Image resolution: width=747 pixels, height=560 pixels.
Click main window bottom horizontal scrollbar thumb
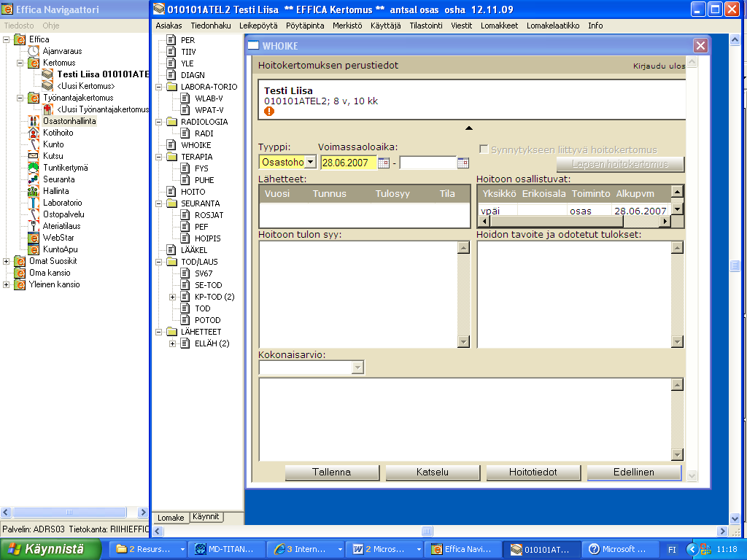pyautogui.click(x=427, y=531)
